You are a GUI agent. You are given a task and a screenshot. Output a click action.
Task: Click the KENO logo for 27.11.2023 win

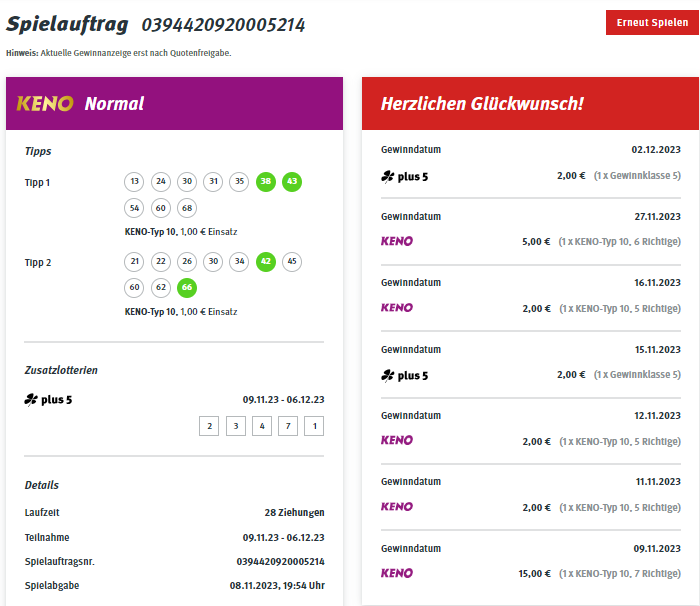pyautogui.click(x=397, y=241)
